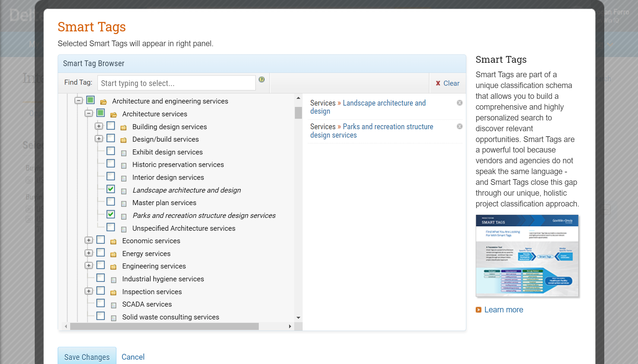The height and width of the screenshot is (364, 638).
Task: Uncheck Landscape architecture and design
Action: 111,189
